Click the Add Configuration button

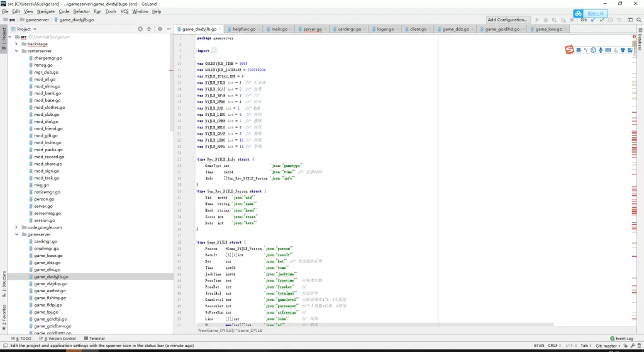pos(508,20)
